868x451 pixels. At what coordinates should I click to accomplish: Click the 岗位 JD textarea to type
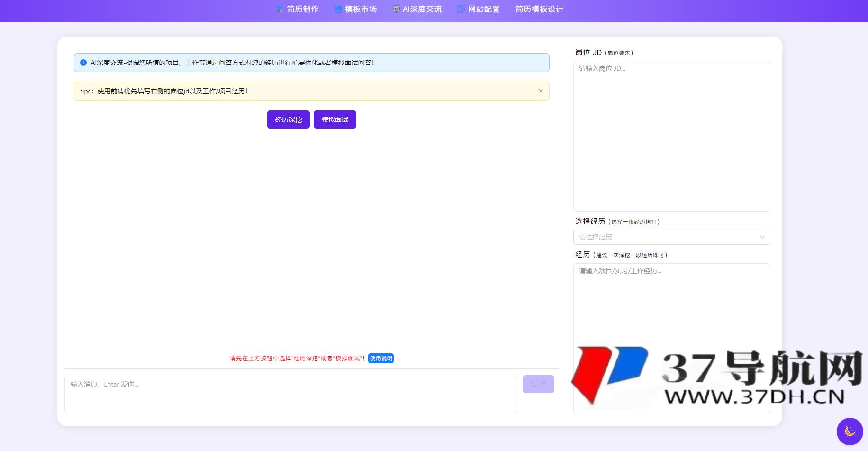point(671,135)
